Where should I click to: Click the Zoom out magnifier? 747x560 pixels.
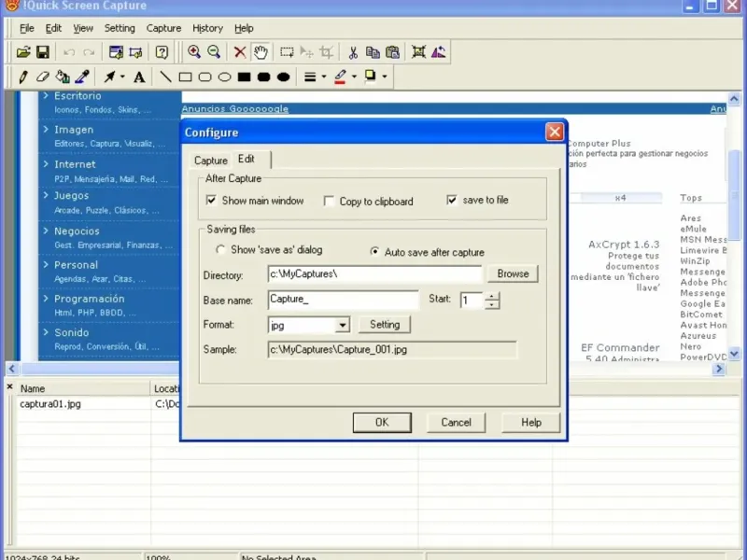[214, 52]
